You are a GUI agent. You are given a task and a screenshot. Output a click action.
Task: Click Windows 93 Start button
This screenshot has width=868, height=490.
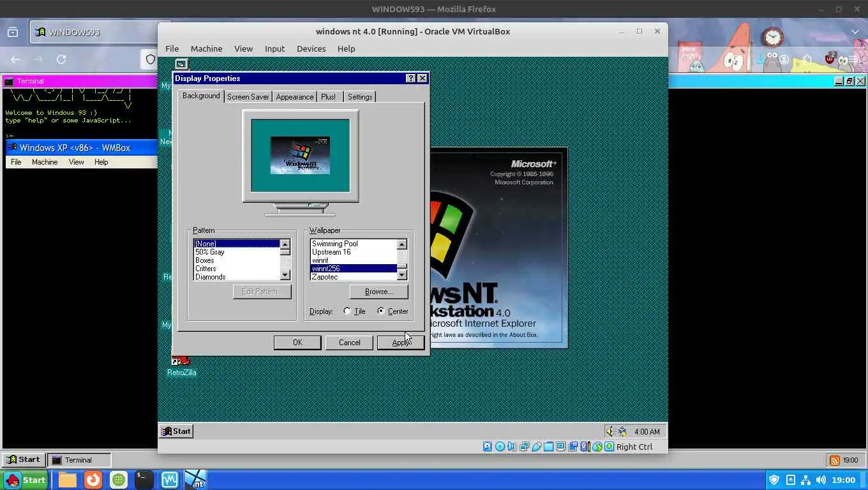pos(23,459)
